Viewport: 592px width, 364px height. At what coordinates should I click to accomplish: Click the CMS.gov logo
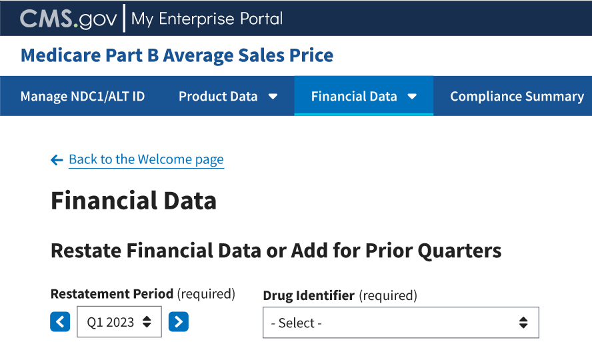[x=68, y=18]
